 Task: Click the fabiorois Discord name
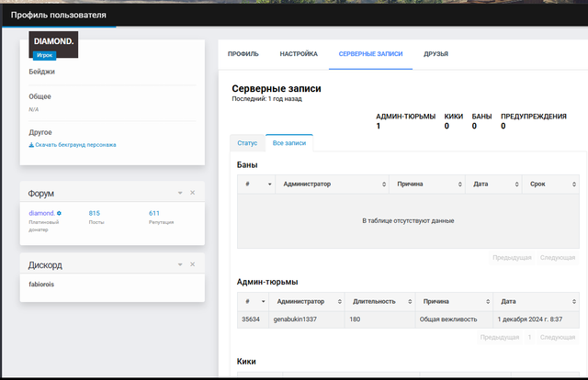tap(41, 285)
